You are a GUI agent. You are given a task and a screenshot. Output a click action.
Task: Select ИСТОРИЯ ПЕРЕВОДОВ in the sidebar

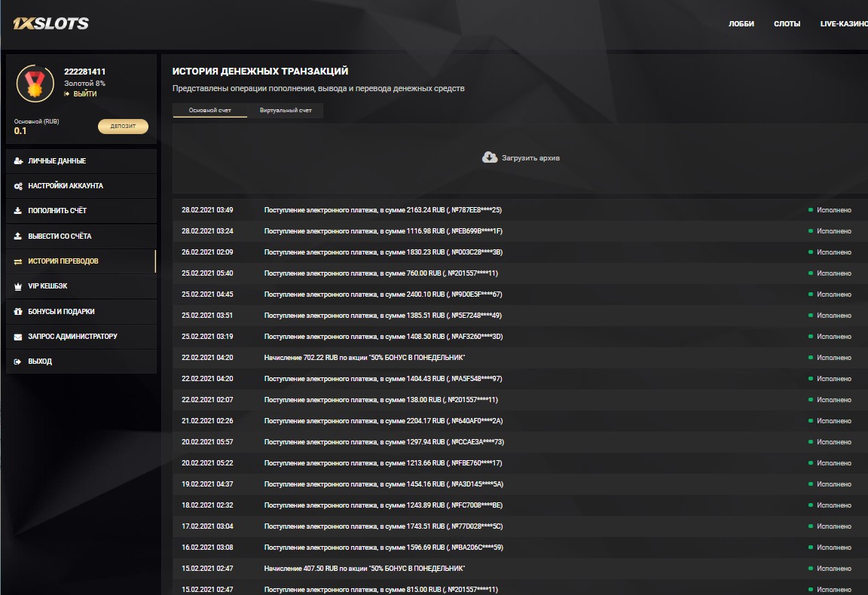tap(81, 261)
